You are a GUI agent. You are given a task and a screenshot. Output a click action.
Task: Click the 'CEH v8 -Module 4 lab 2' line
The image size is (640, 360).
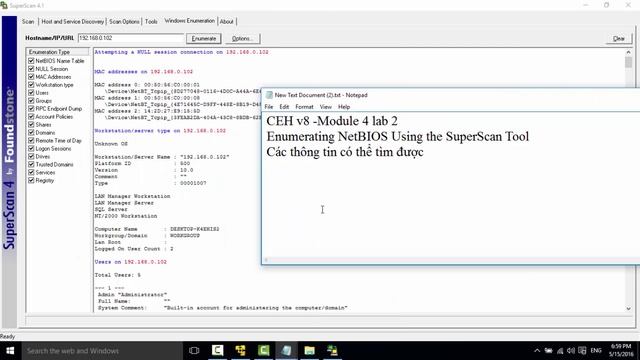(x=332, y=121)
